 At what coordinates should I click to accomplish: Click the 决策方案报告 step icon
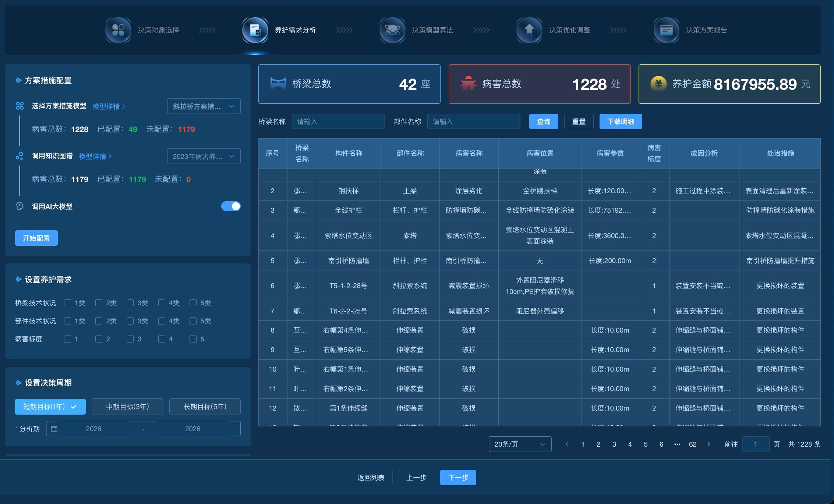point(666,30)
